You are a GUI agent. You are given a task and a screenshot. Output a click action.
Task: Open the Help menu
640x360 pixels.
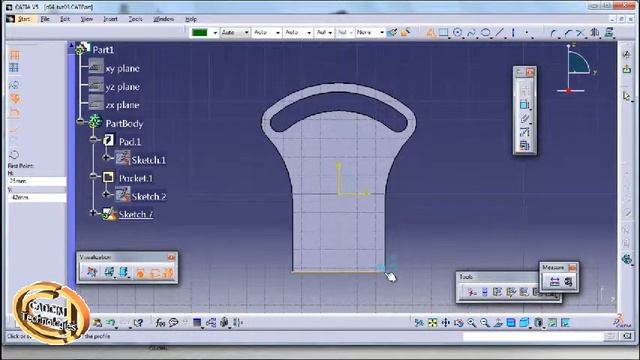click(191, 19)
